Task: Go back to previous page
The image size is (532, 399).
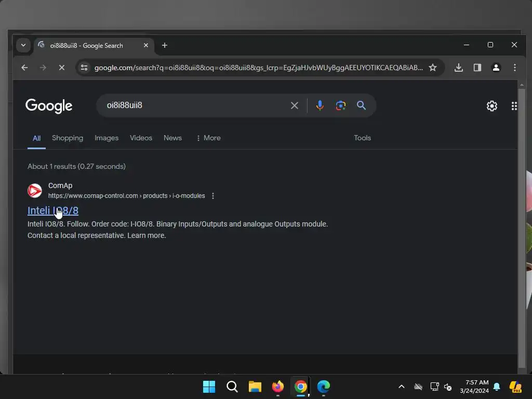Action: click(24, 68)
